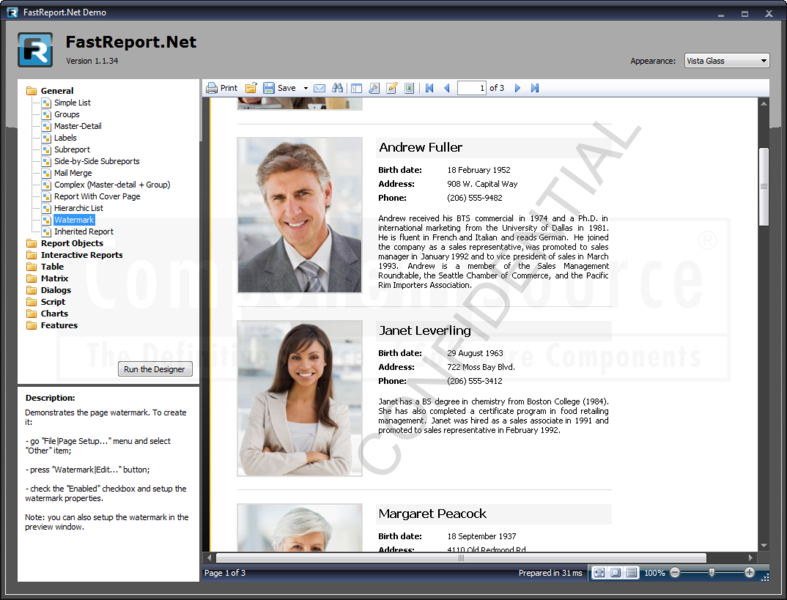Image resolution: width=787 pixels, height=600 pixels.
Task: Click the edit page pencil icon
Action: point(392,88)
